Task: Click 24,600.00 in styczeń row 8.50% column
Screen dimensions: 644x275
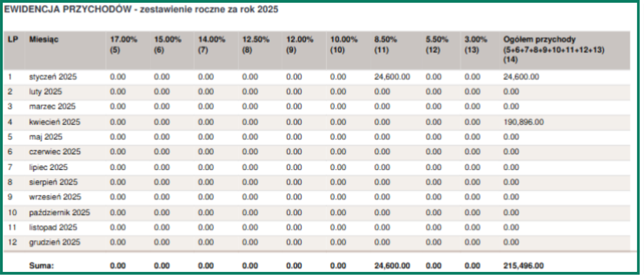Action: (x=392, y=77)
